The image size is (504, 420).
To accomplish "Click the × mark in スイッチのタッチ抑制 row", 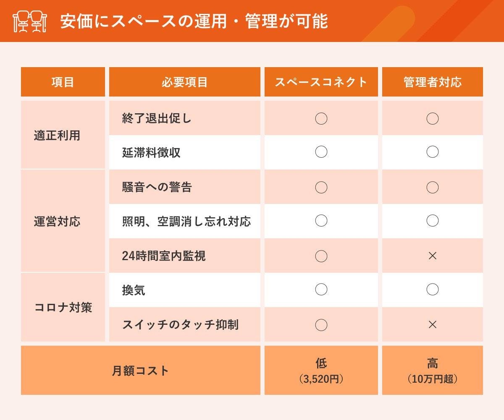I will (432, 324).
